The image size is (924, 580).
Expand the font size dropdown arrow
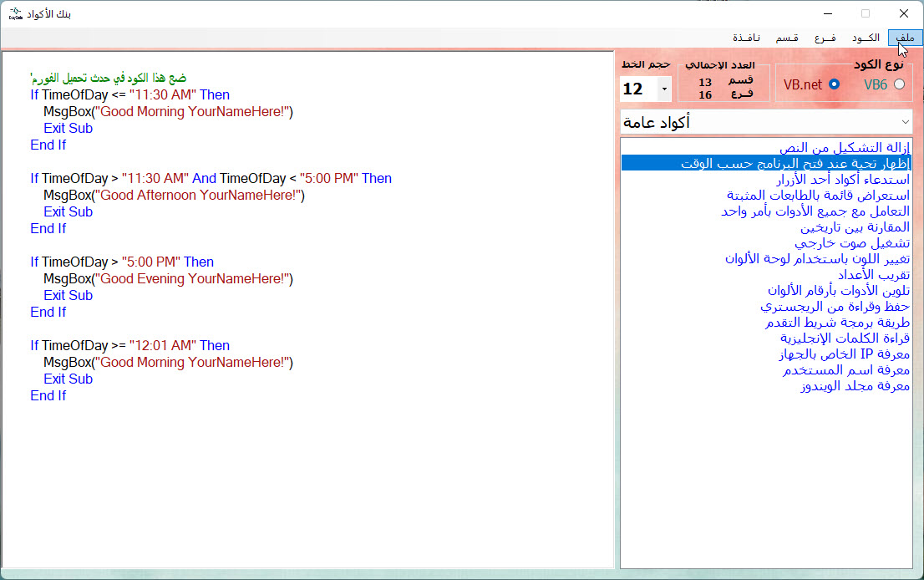tap(664, 89)
